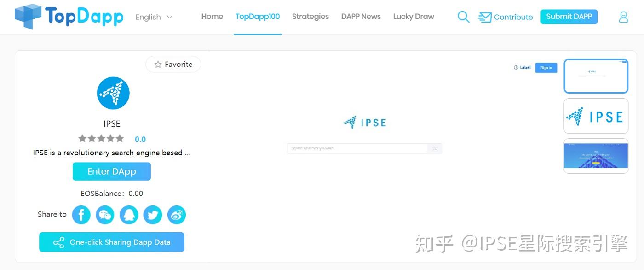Go to DAPP News section
The width and height of the screenshot is (644, 270).
(x=361, y=17)
